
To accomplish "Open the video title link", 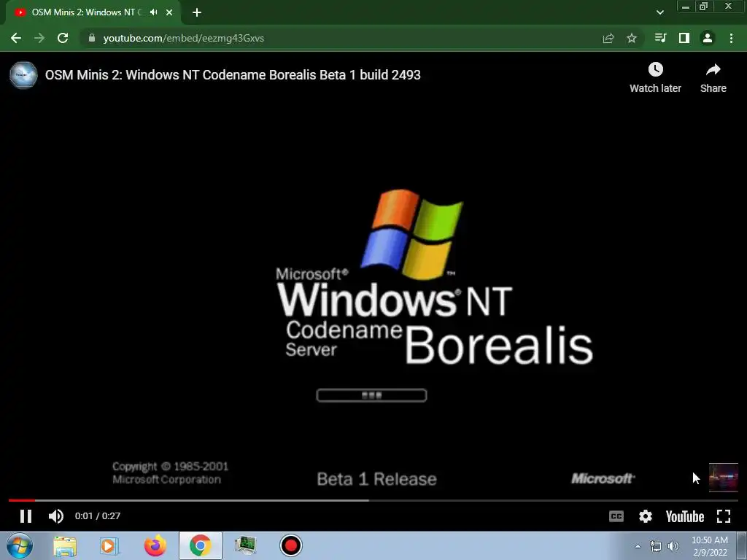I will tap(233, 75).
